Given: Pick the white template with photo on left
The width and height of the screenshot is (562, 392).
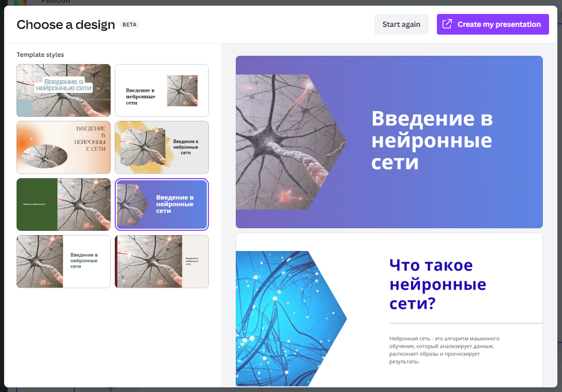Looking at the screenshot, I should click(x=64, y=261).
